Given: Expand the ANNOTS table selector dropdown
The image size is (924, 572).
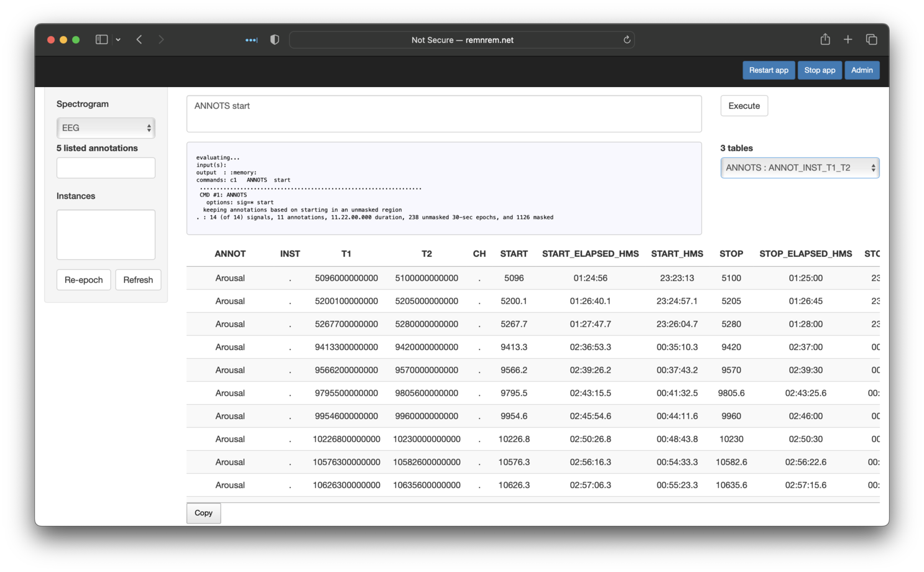Looking at the screenshot, I should coord(799,168).
